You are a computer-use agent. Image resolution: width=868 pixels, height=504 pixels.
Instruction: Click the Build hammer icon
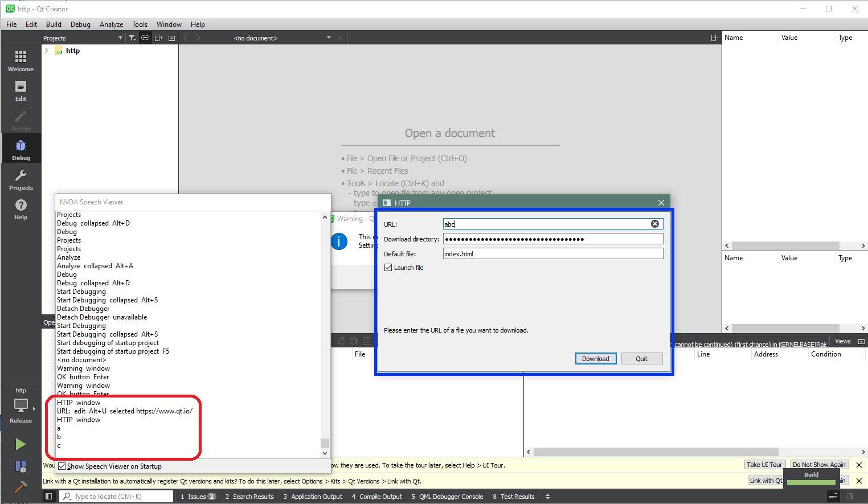tap(21, 487)
